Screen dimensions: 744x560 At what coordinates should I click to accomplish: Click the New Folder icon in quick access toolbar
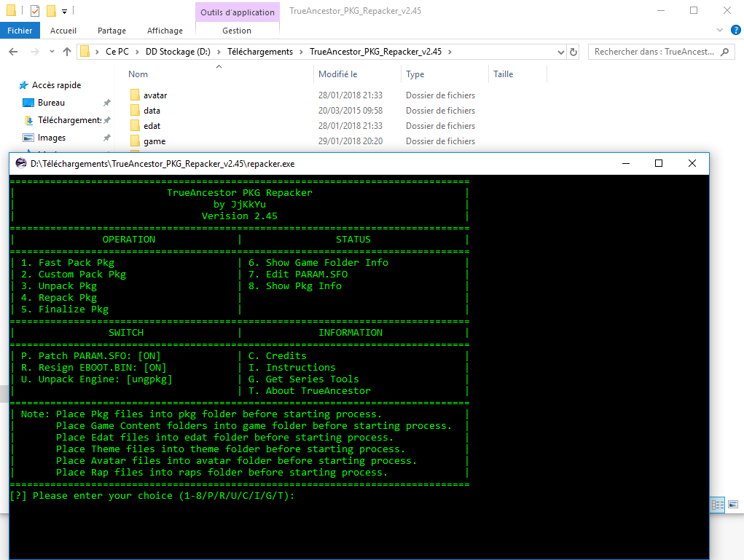[51, 10]
